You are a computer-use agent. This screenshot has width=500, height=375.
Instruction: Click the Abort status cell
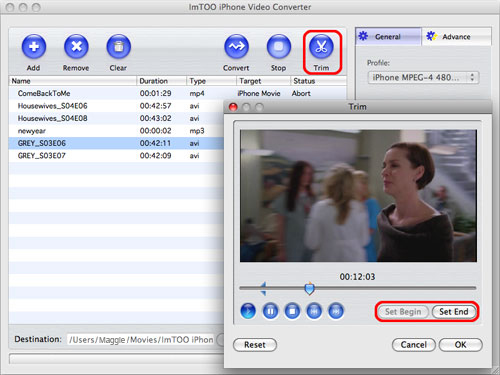point(301,94)
